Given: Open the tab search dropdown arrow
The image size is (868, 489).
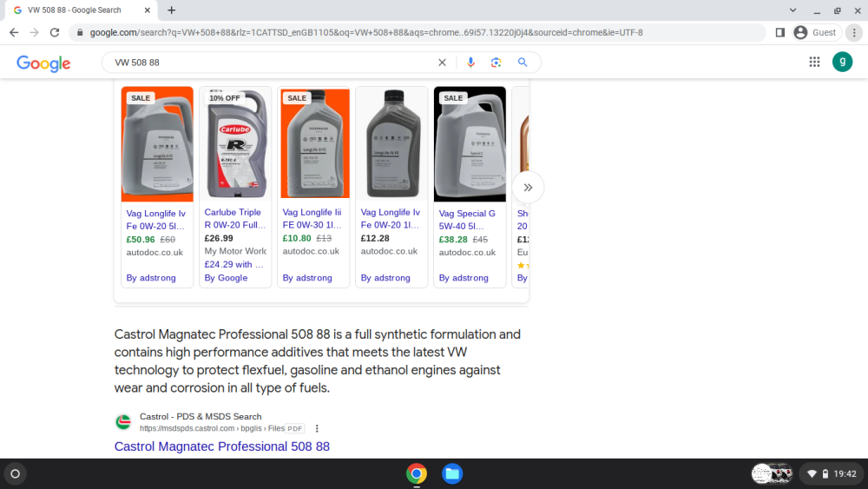Looking at the screenshot, I should tap(792, 10).
